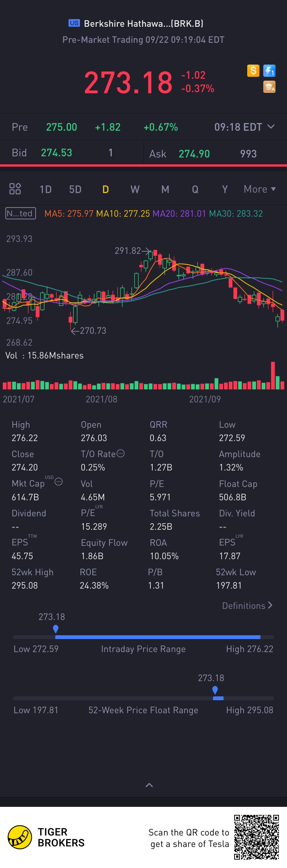The image size is (287, 868).
Task: Tap the Intraday Price Range marker
Action: click(56, 628)
